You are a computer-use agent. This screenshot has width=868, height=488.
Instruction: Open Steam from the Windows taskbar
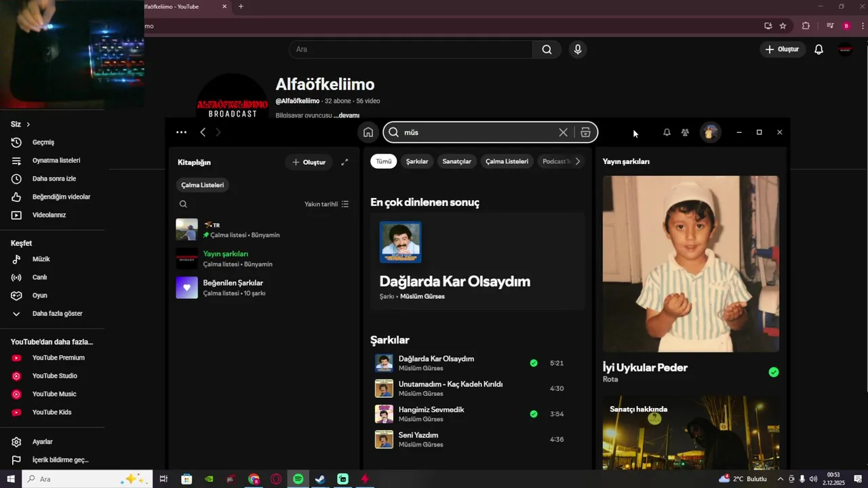pos(320,479)
